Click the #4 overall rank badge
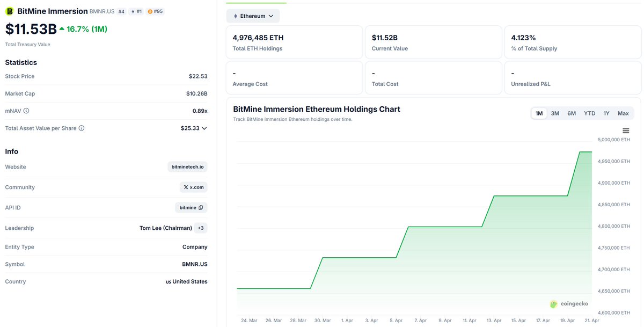The width and height of the screenshot is (644, 327). (x=121, y=11)
